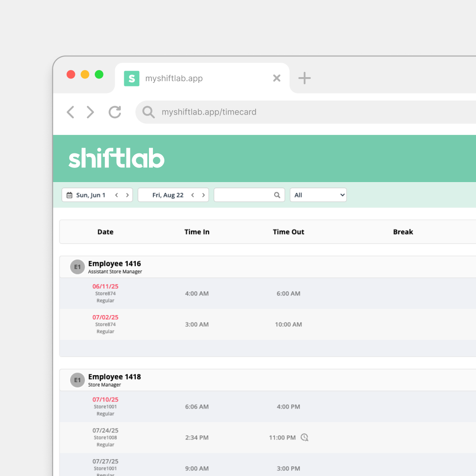
Task: Step end date forward from Fri, Aug 22
Action: 203,195
